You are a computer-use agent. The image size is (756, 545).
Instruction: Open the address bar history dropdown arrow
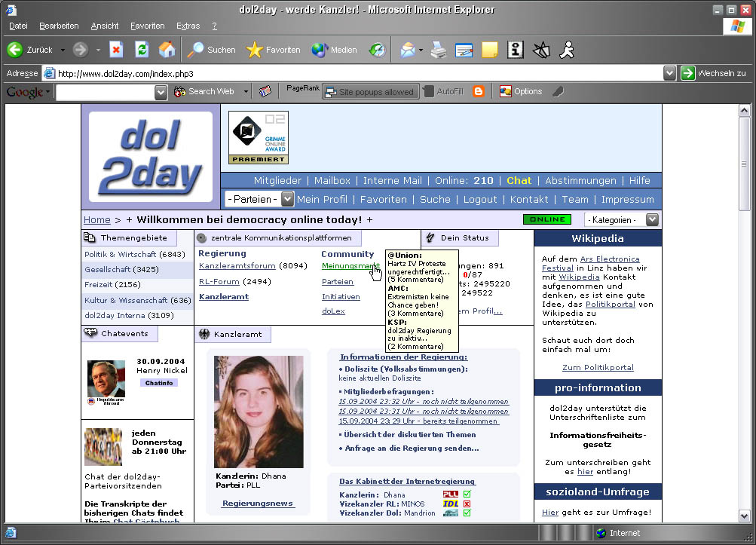[x=669, y=73]
